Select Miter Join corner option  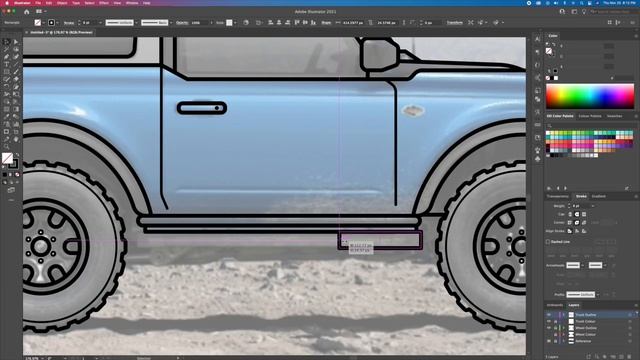click(x=570, y=222)
